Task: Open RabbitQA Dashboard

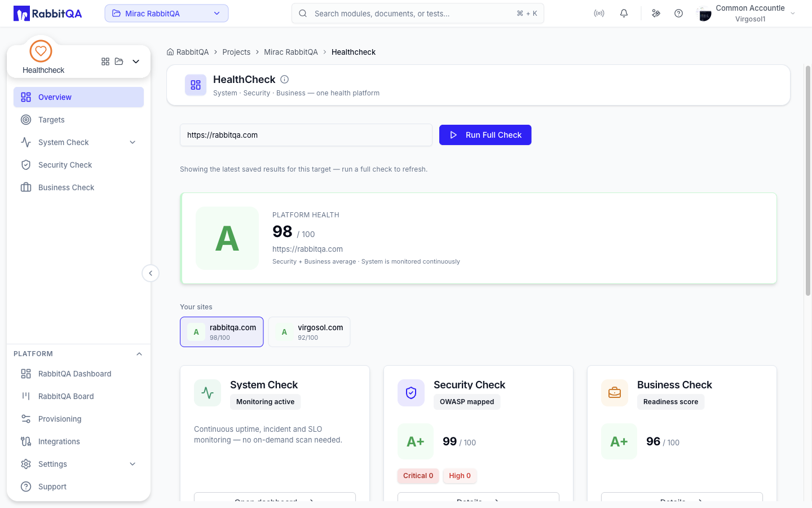Action: pyautogui.click(x=78, y=374)
